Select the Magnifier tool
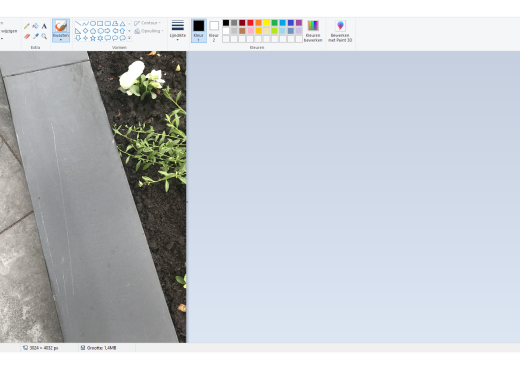 pos(44,36)
